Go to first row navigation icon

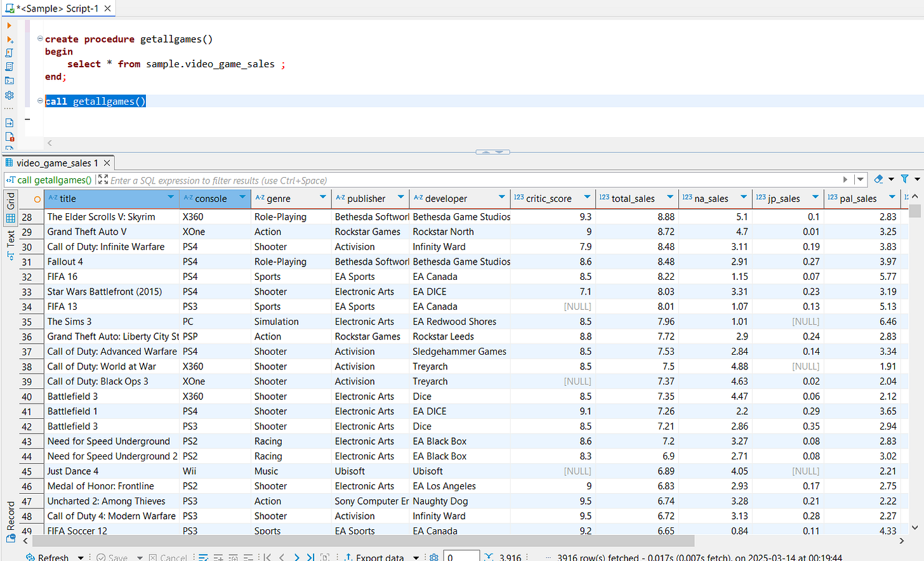pyautogui.click(x=267, y=557)
